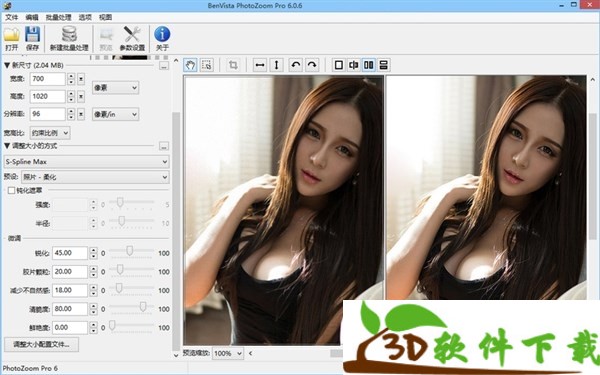Click the height field showing 1020
Image resolution: width=600 pixels, height=375 pixels.
pos(47,97)
